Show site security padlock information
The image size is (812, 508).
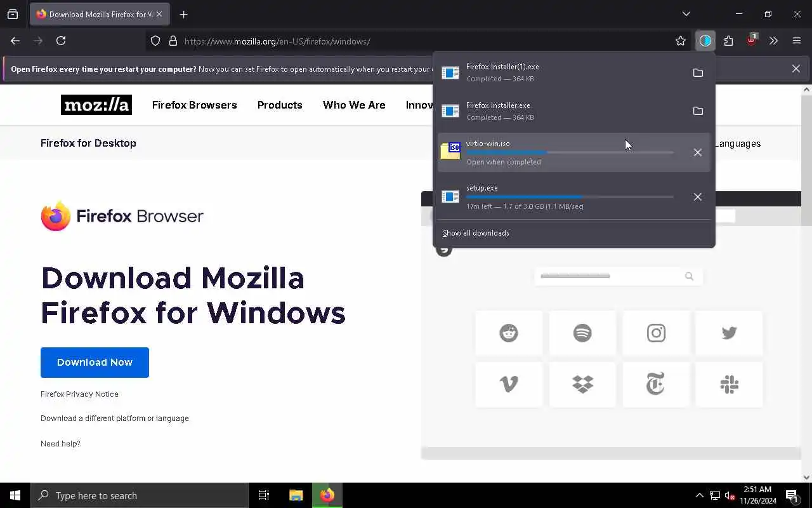point(173,41)
